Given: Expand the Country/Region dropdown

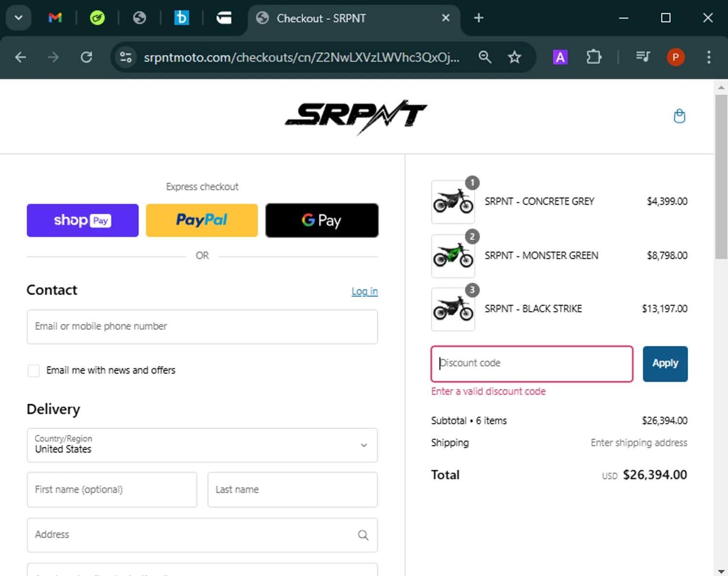Looking at the screenshot, I should (202, 445).
